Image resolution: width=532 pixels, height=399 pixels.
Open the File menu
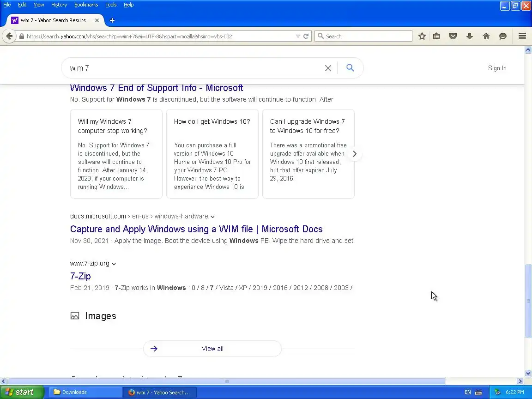click(7, 5)
